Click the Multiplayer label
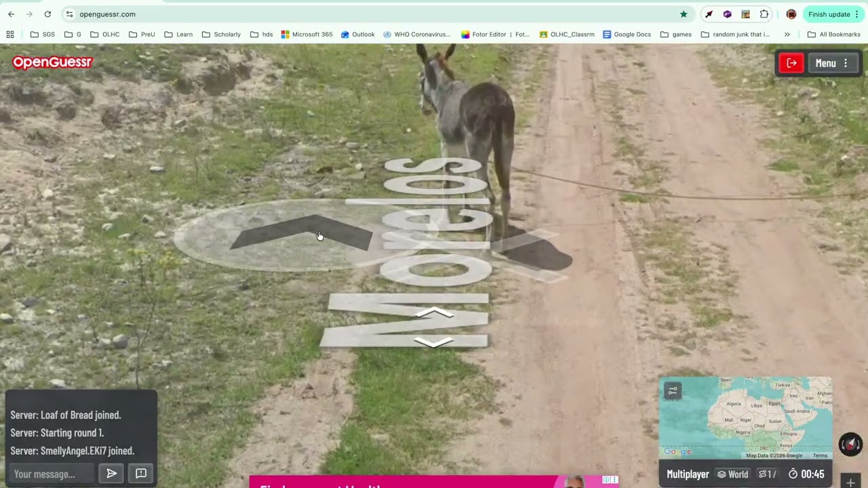 click(x=688, y=474)
